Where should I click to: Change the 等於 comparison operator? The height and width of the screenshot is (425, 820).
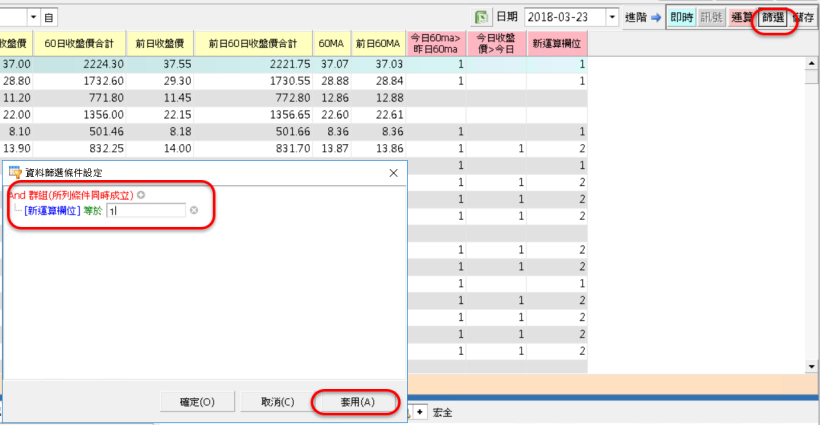point(93,211)
